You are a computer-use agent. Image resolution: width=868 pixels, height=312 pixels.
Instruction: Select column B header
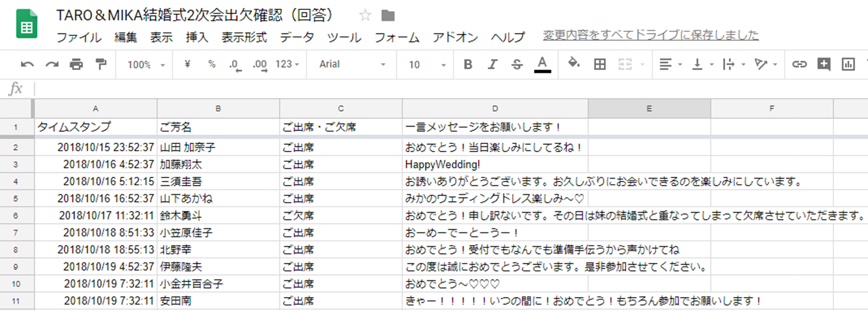coord(218,109)
